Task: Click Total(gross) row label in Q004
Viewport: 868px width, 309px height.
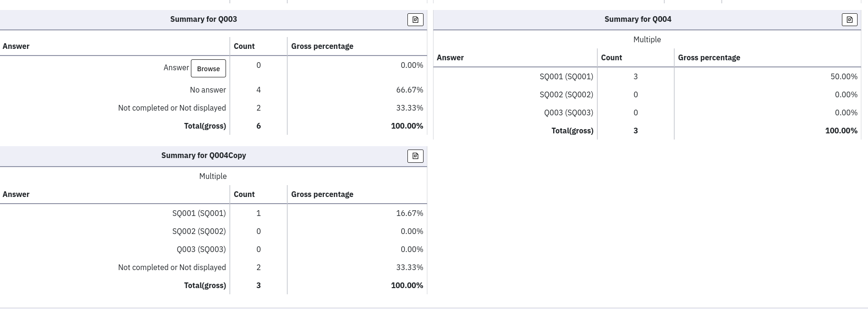Action: pyautogui.click(x=572, y=131)
